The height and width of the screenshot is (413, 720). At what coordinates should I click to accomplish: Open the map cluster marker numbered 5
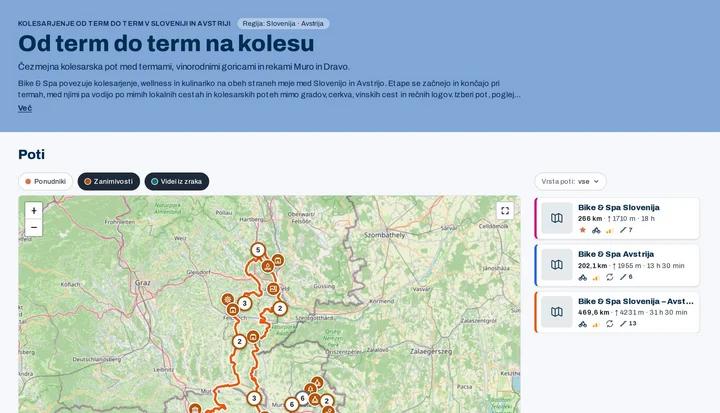[258, 250]
